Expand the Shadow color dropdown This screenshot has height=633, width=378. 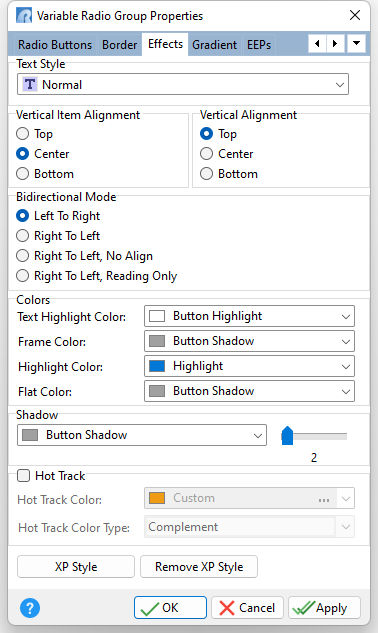tap(142, 435)
